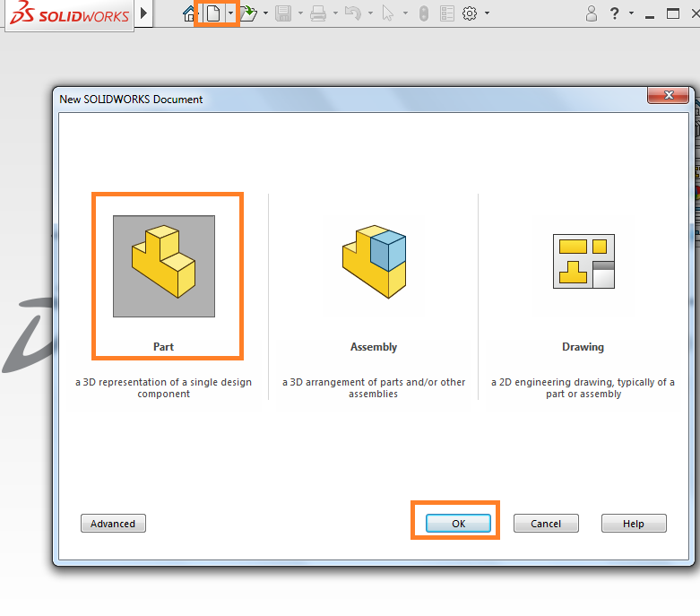The image size is (700, 616).
Task: Expand the Print dropdown arrow
Action: point(335,13)
